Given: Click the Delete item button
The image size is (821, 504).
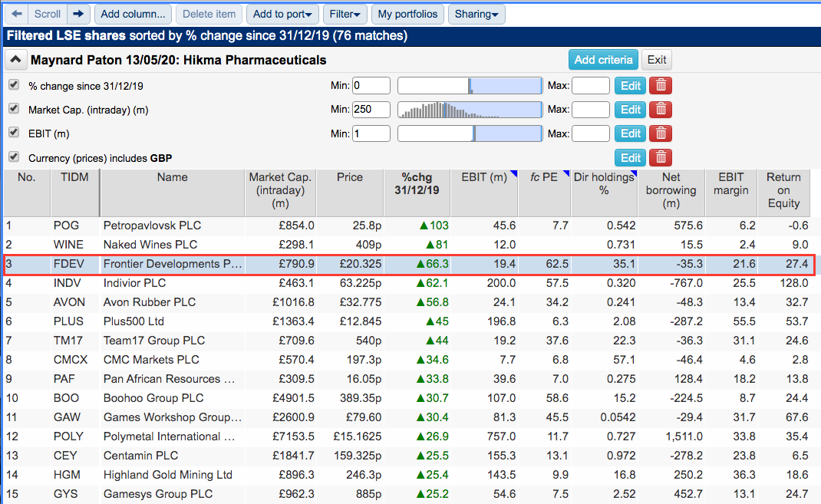Looking at the screenshot, I should (209, 14).
